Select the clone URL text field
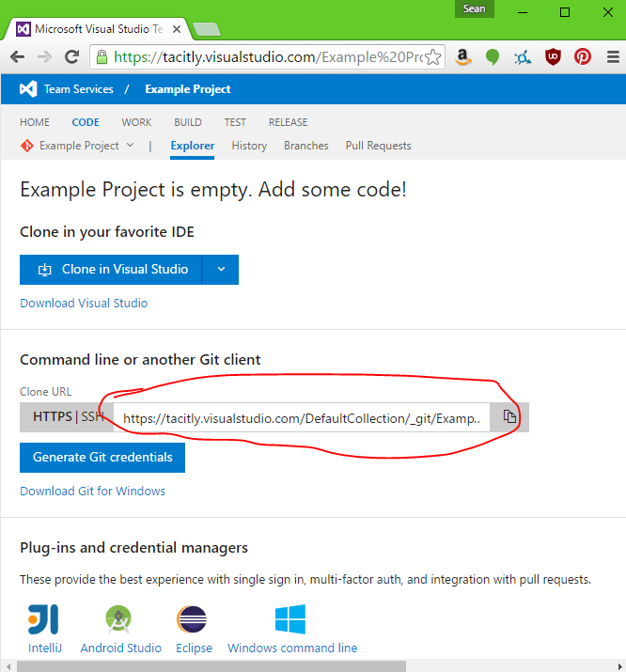This screenshot has width=626, height=672. 301,418
